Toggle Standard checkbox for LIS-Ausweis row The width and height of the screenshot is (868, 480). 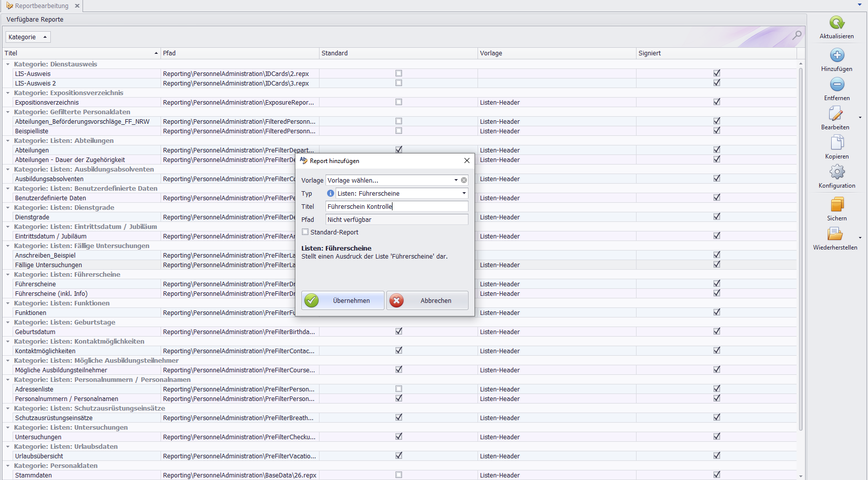click(399, 73)
